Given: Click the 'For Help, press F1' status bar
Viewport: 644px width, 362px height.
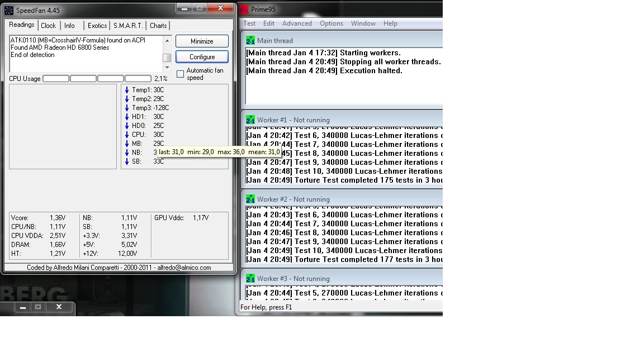Looking at the screenshot, I should 341,307.
